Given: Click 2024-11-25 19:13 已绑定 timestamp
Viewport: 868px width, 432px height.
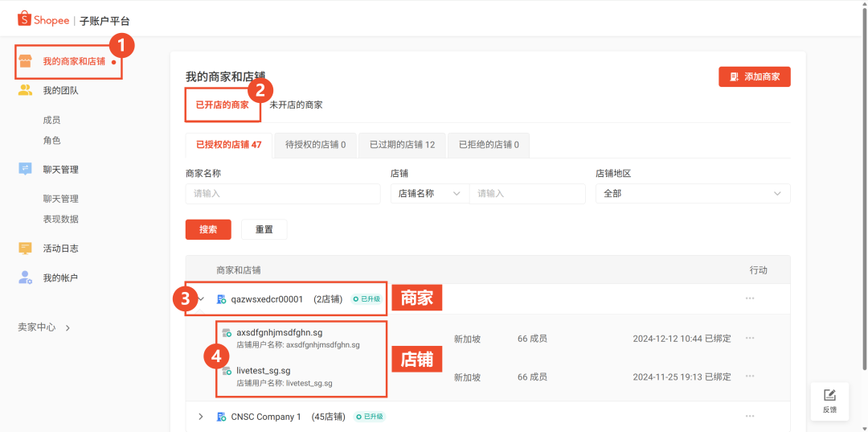Looking at the screenshot, I should click(x=682, y=377).
